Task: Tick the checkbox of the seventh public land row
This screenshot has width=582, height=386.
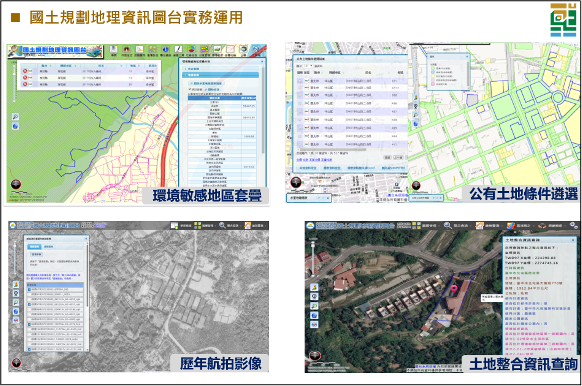Action: click(x=300, y=128)
